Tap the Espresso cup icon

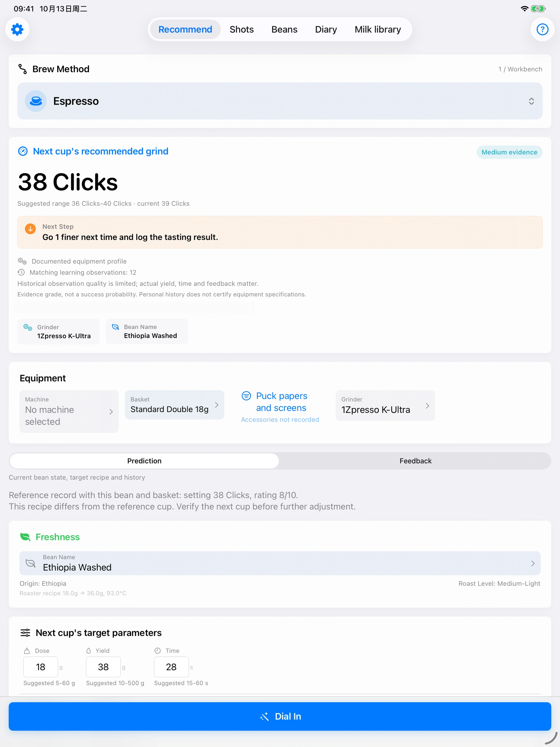click(x=36, y=101)
